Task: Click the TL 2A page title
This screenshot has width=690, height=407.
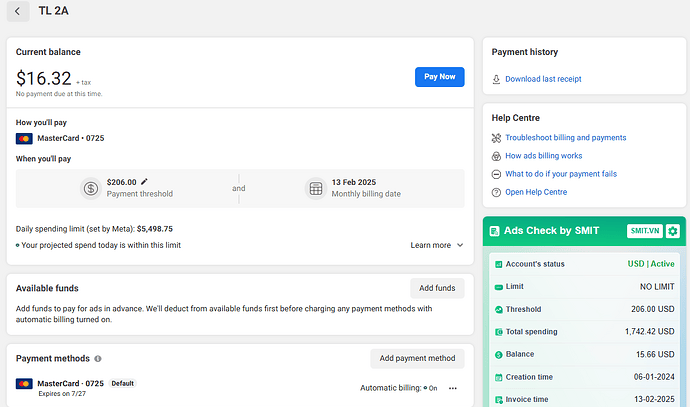Action: (x=53, y=11)
